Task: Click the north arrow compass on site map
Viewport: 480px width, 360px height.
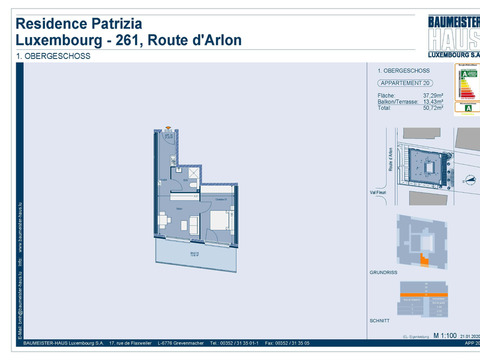Action: tap(470, 180)
